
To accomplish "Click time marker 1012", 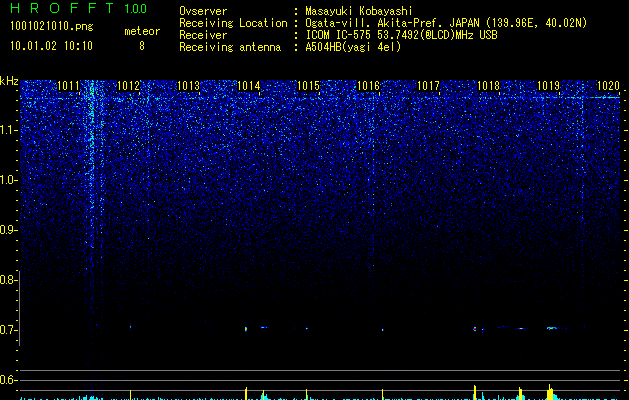I will [128, 86].
